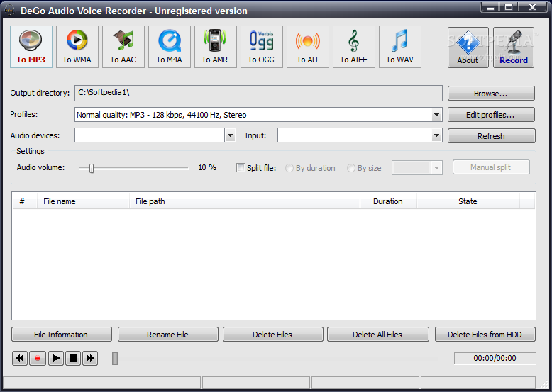
Task: Enable the Split file checkbox
Action: [x=241, y=168]
